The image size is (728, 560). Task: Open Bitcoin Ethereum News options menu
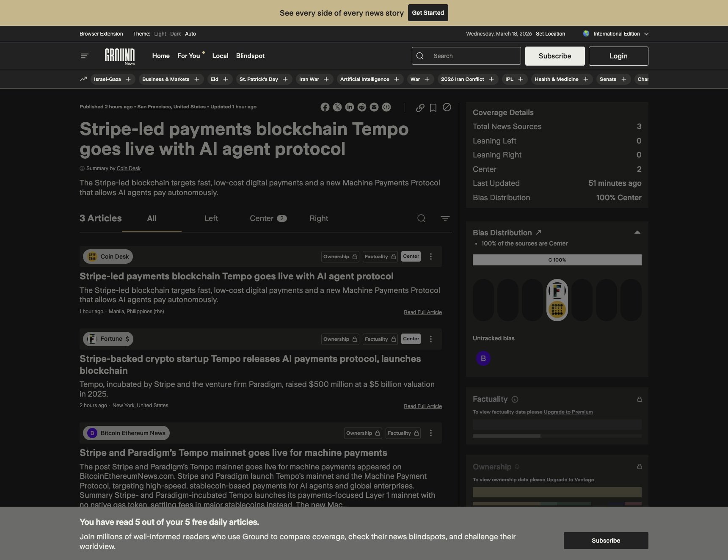[x=431, y=433]
